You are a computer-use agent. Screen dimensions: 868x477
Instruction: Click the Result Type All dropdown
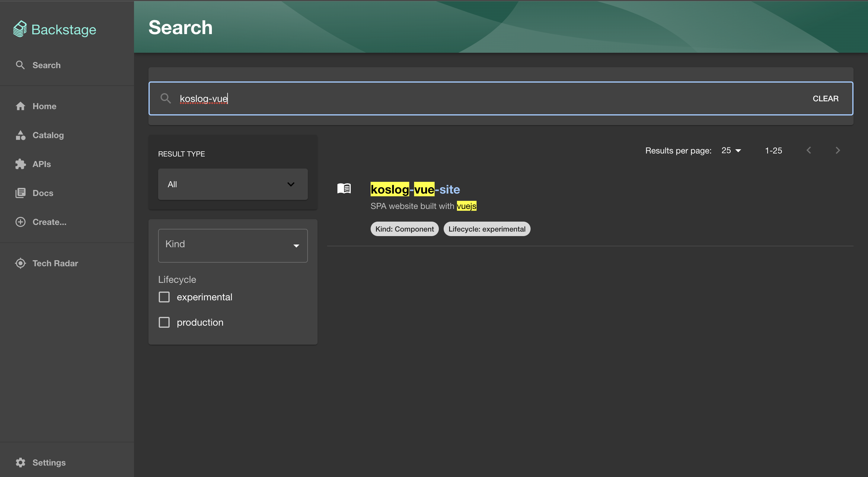233,184
